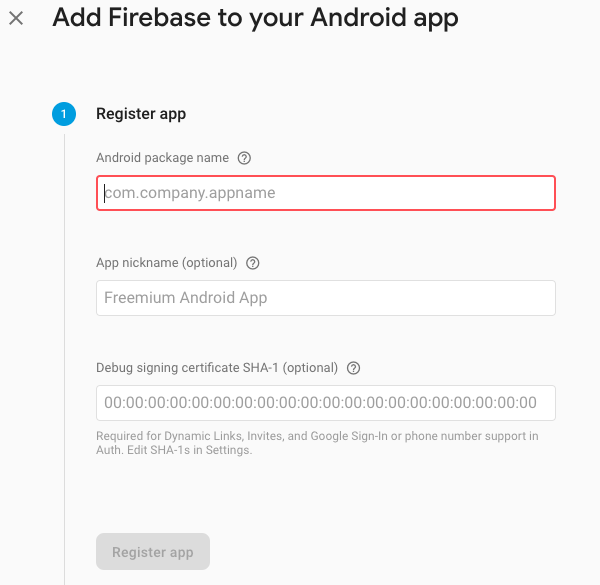The image size is (600, 585).
Task: Click into the App nickname field
Action: [x=326, y=298]
